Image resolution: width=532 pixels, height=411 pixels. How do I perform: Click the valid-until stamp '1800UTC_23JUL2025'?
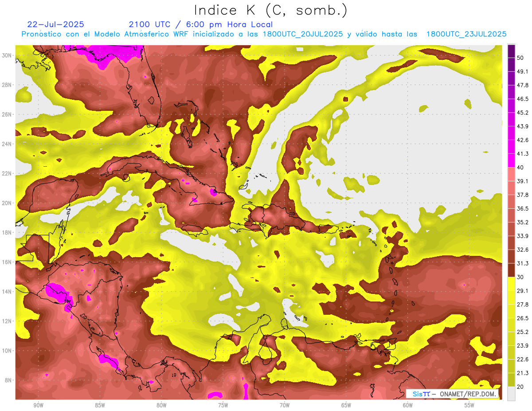466,34
